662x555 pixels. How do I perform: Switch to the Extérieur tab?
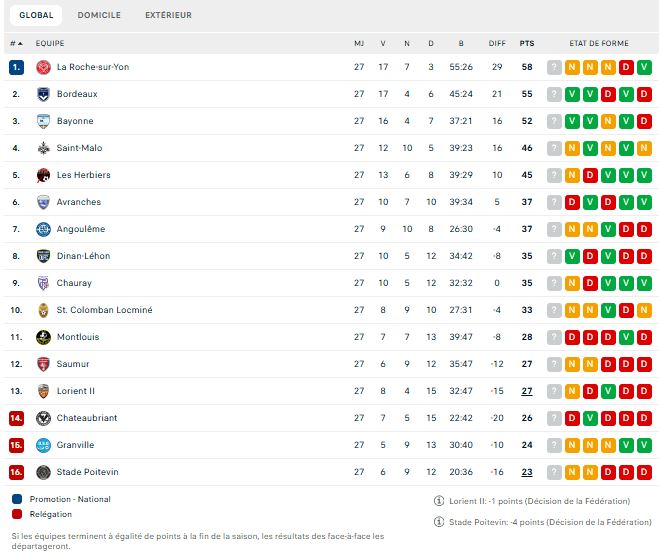(168, 15)
